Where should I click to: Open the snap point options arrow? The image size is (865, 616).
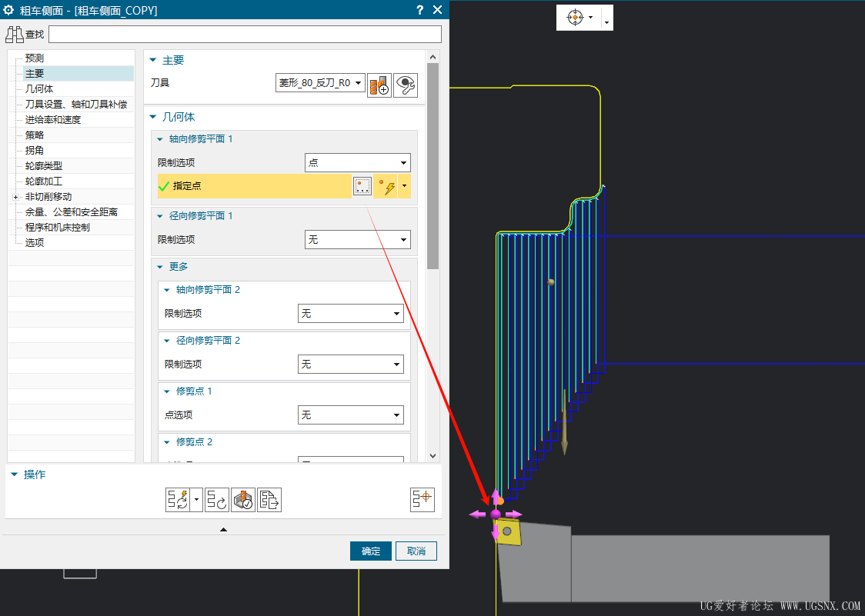[591, 18]
